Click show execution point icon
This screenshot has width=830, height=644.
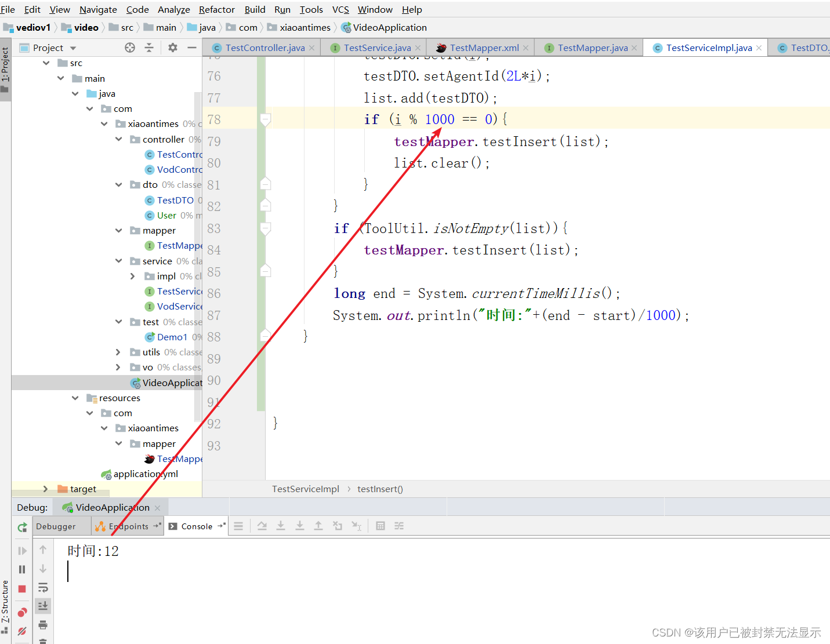point(262,526)
